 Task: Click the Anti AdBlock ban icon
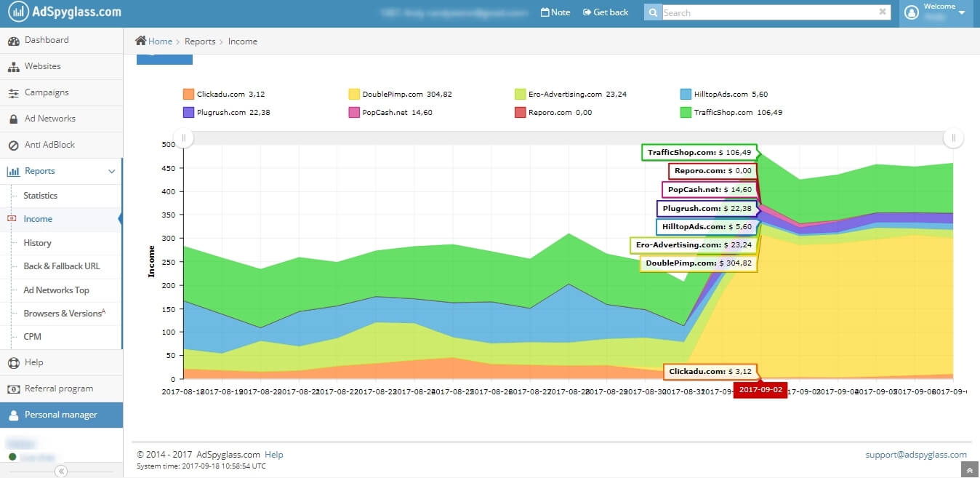(x=14, y=146)
